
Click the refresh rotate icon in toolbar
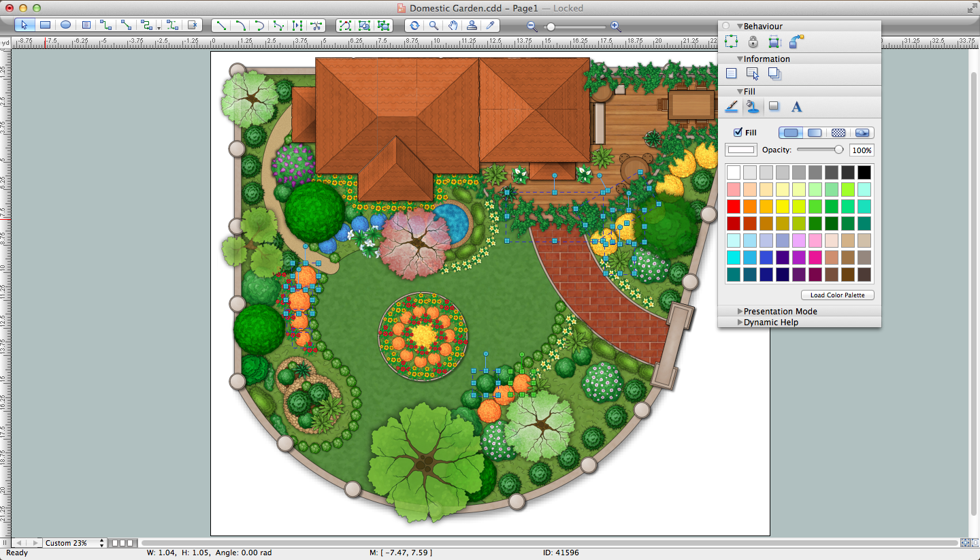[x=414, y=25]
